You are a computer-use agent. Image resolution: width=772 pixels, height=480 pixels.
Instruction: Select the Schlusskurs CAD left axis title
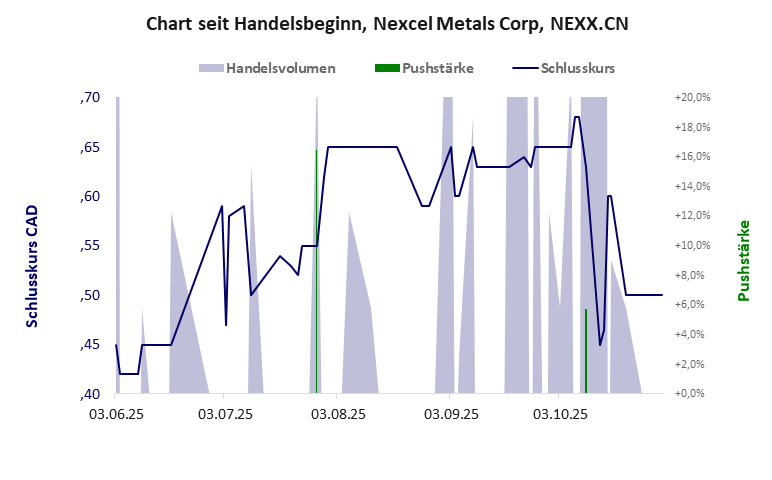coord(32,266)
